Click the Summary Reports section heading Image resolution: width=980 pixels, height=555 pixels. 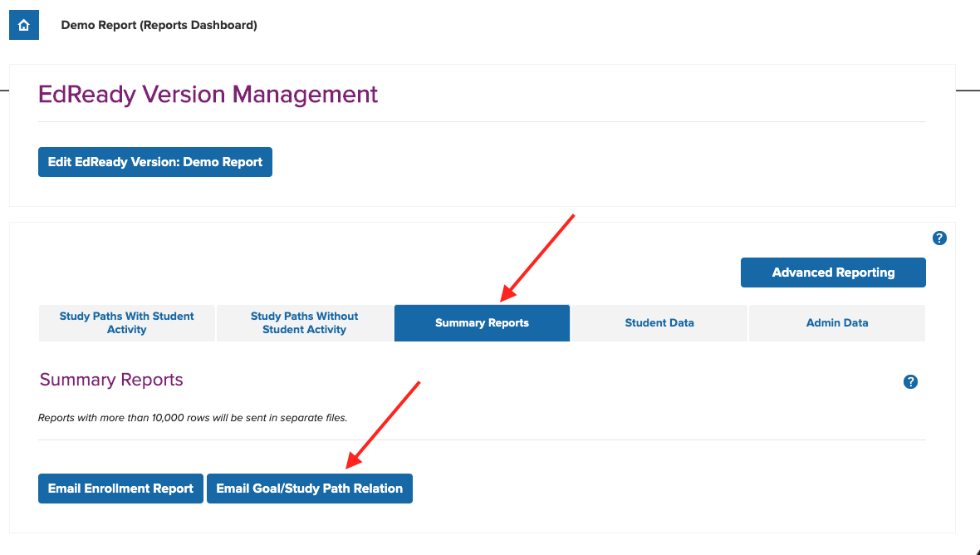tap(111, 380)
